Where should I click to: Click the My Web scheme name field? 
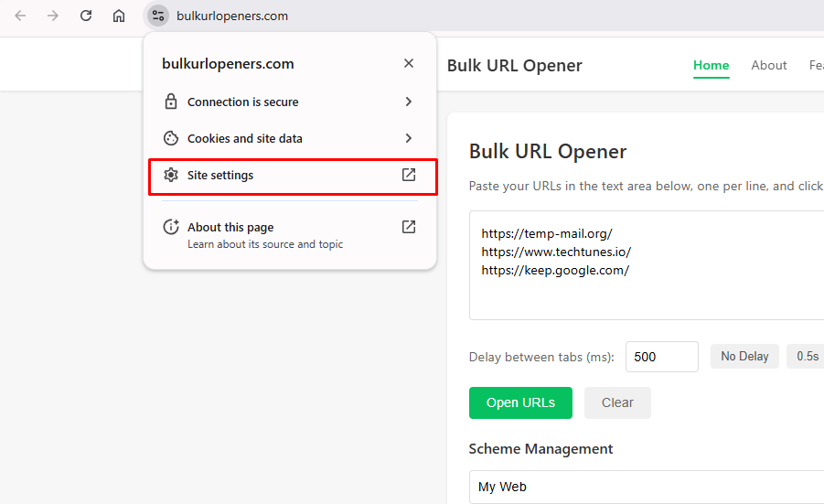point(647,487)
